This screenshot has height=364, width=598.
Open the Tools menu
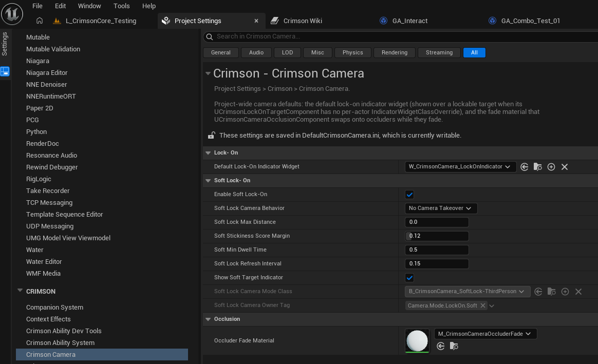pos(122,6)
